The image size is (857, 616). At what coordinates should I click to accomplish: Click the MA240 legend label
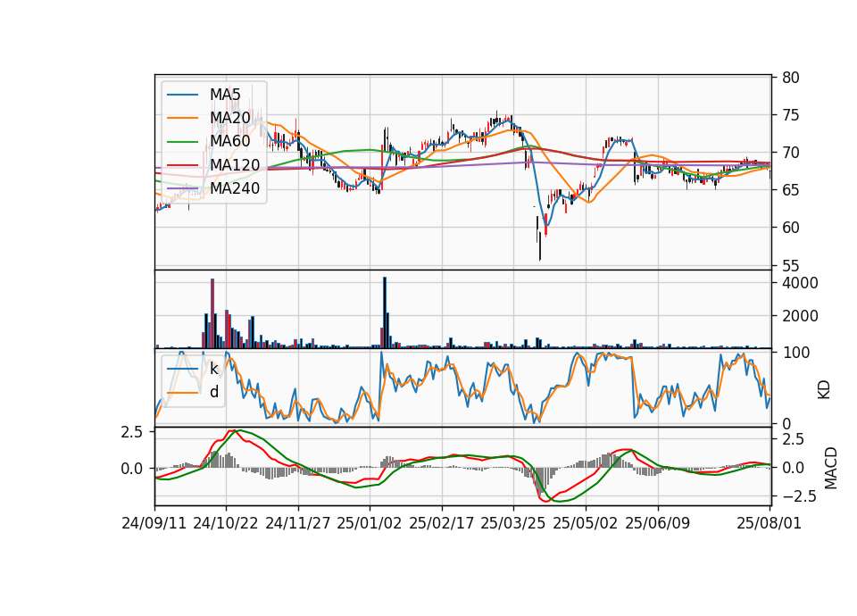pos(235,188)
